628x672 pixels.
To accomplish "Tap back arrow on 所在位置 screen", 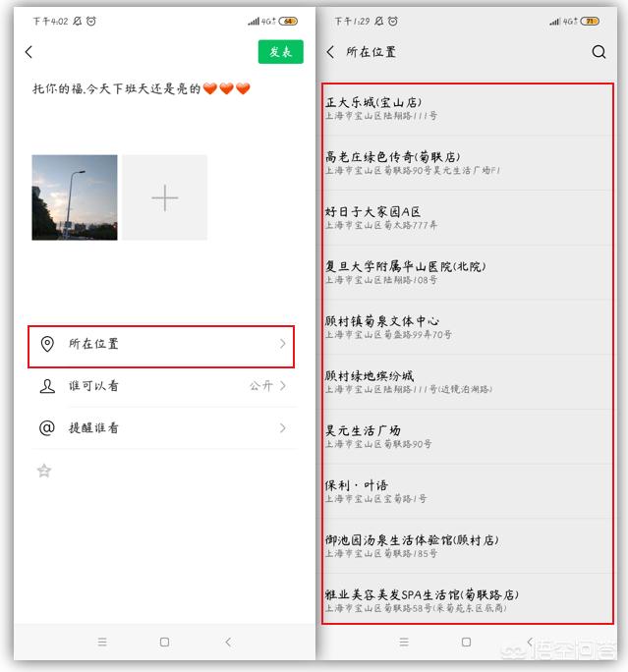I will coord(330,52).
